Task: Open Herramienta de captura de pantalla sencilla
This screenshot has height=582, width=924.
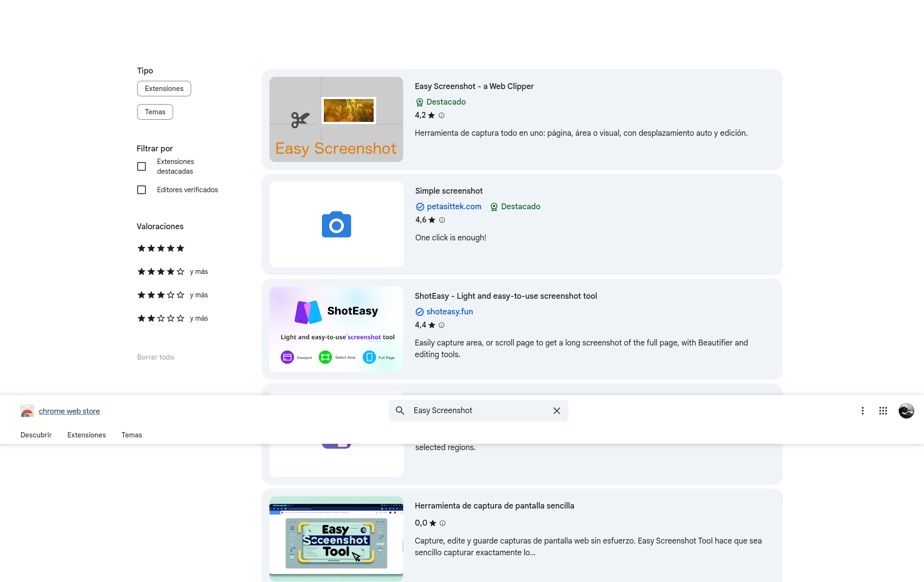Action: (x=495, y=506)
